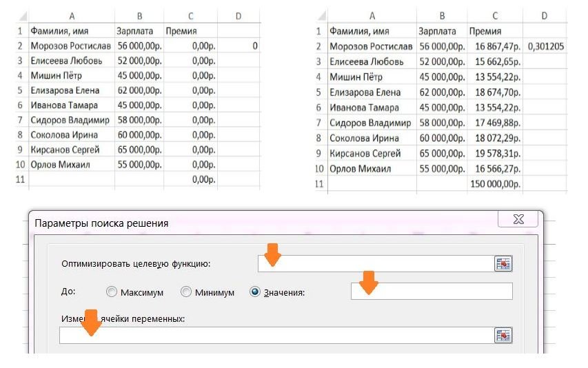588x368 pixels.
Task: Click the cell with premium 16 867,47р.
Action: [495, 46]
